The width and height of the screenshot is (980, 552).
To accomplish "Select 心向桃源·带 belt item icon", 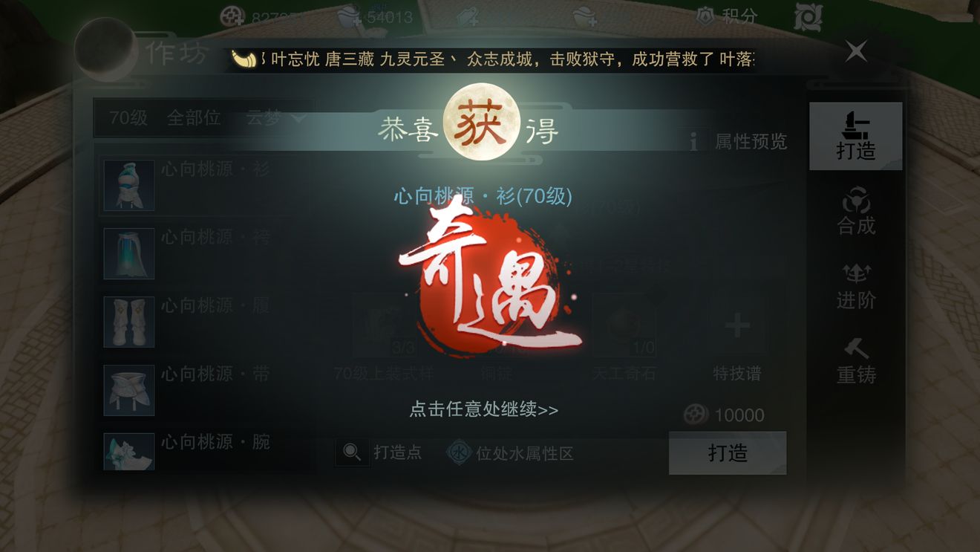I will pos(129,390).
